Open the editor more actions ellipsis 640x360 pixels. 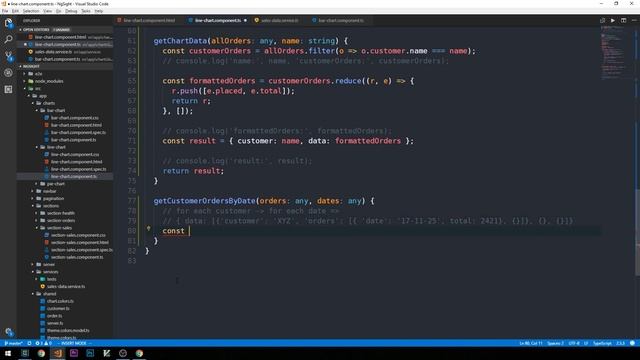pos(634,20)
